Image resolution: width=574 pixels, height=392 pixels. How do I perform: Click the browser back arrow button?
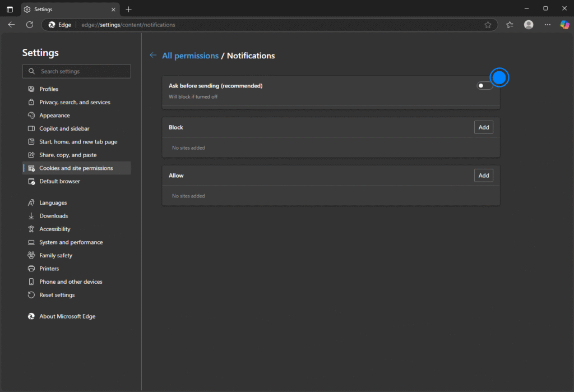[11, 25]
